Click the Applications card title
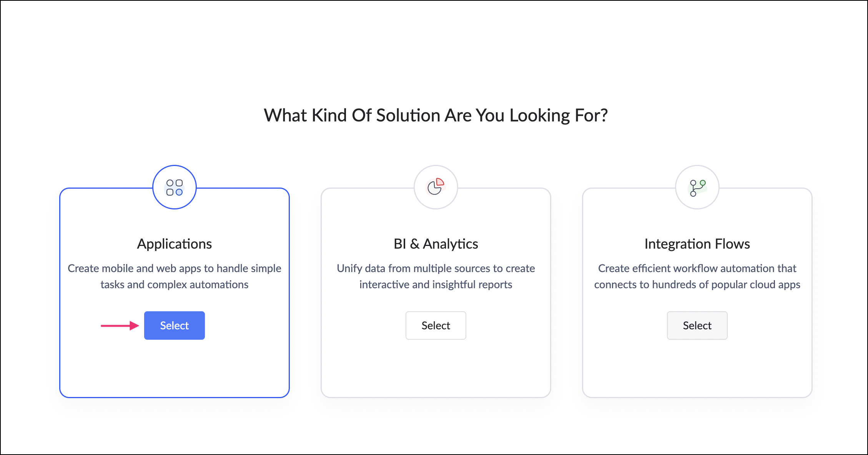Screen dimensions: 868x455 [x=175, y=244]
